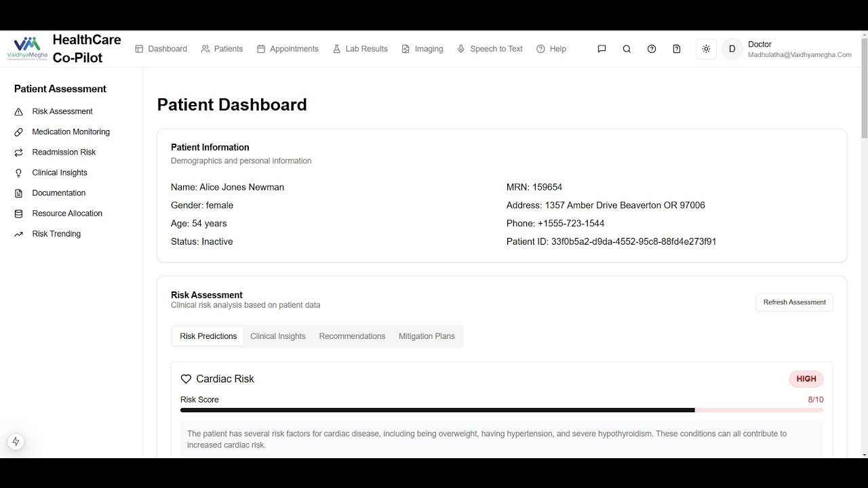Switch to the Recommendations tab
868x488 pixels.
(352, 336)
